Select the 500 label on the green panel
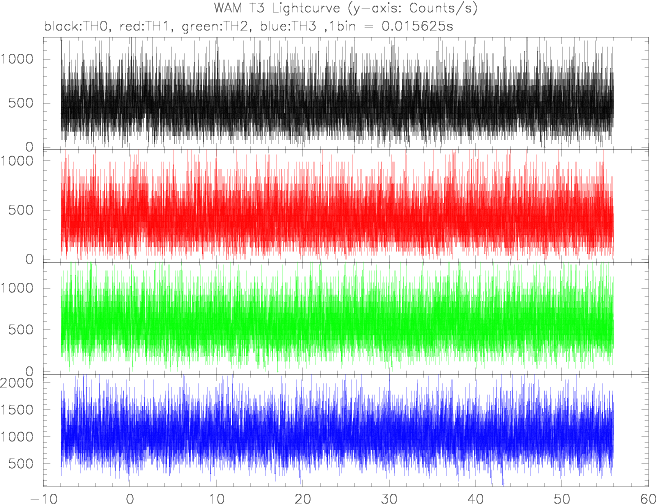657x504 pixels. coord(21,329)
